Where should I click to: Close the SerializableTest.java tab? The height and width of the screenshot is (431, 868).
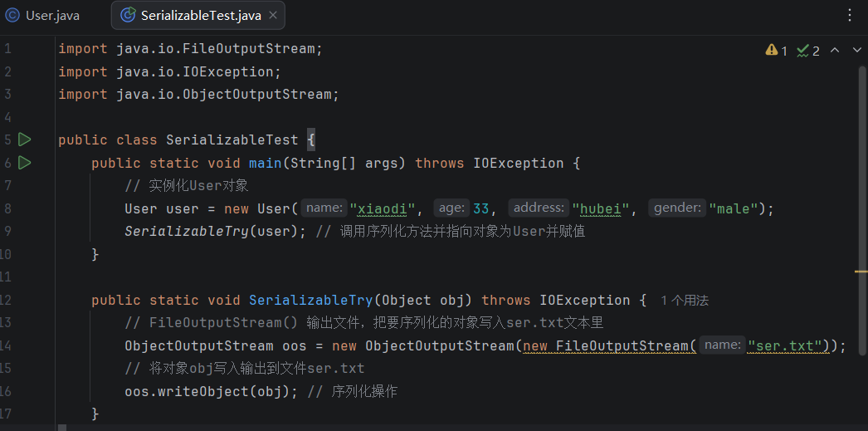(x=272, y=16)
